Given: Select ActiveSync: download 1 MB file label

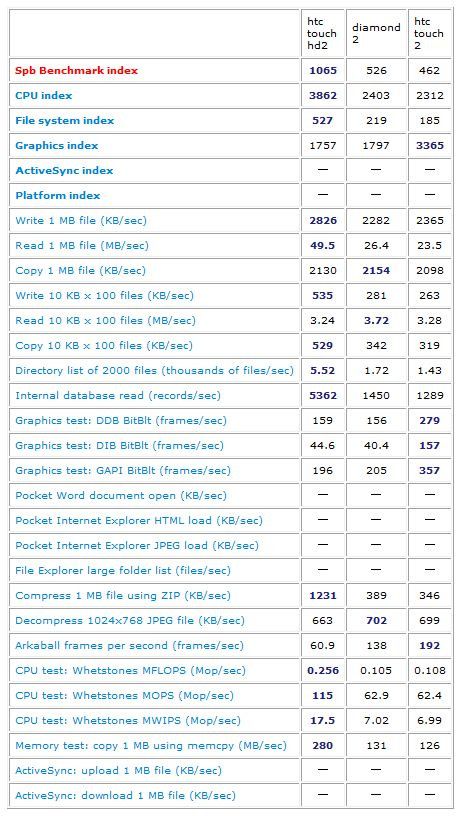Looking at the screenshot, I should 125,796.
